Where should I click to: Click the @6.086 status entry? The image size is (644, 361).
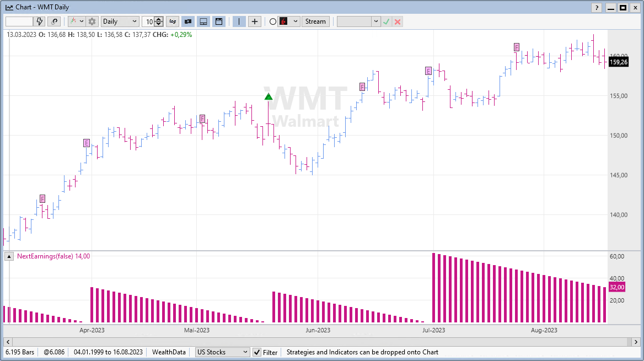(x=54, y=352)
